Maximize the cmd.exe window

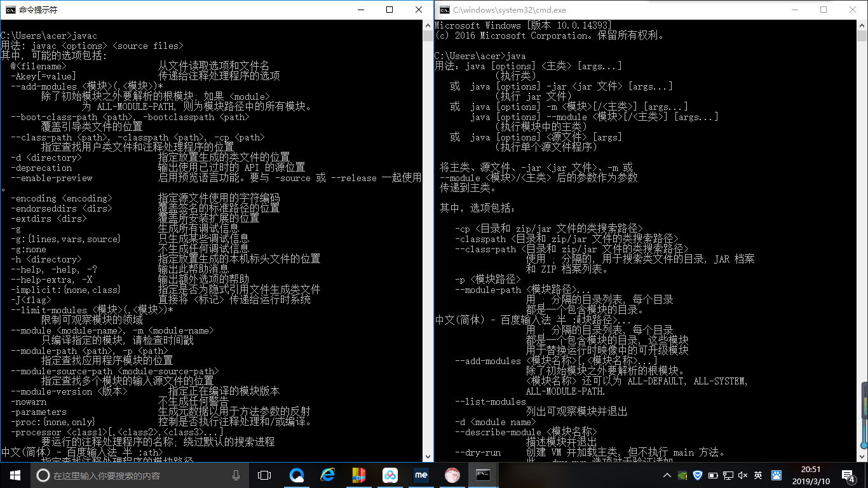(824, 10)
